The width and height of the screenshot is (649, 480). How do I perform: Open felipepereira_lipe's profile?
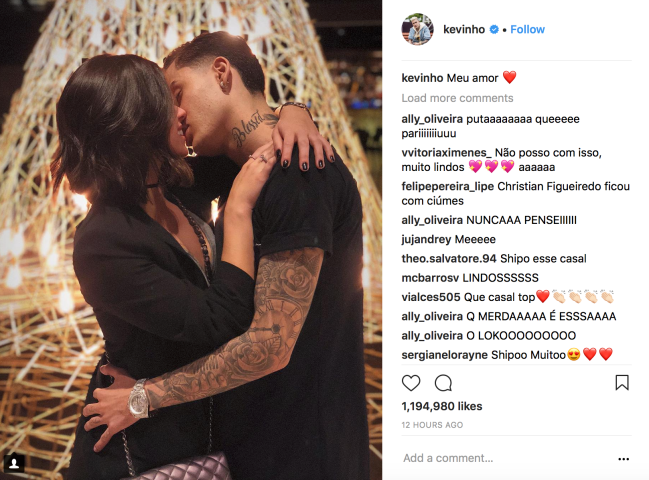447,187
